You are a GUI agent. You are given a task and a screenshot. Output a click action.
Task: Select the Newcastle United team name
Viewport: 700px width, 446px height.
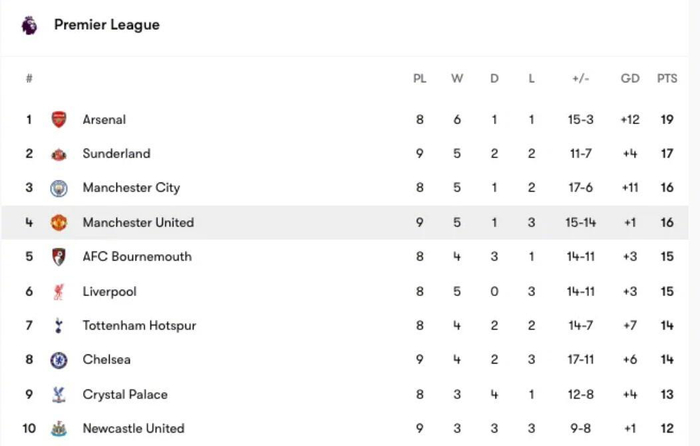[x=133, y=429]
